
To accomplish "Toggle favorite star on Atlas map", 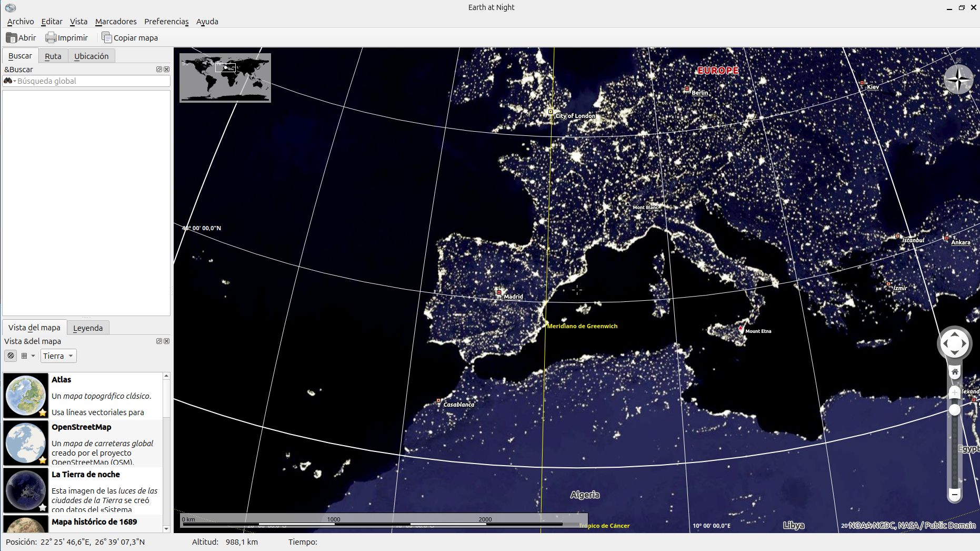I will click(43, 412).
